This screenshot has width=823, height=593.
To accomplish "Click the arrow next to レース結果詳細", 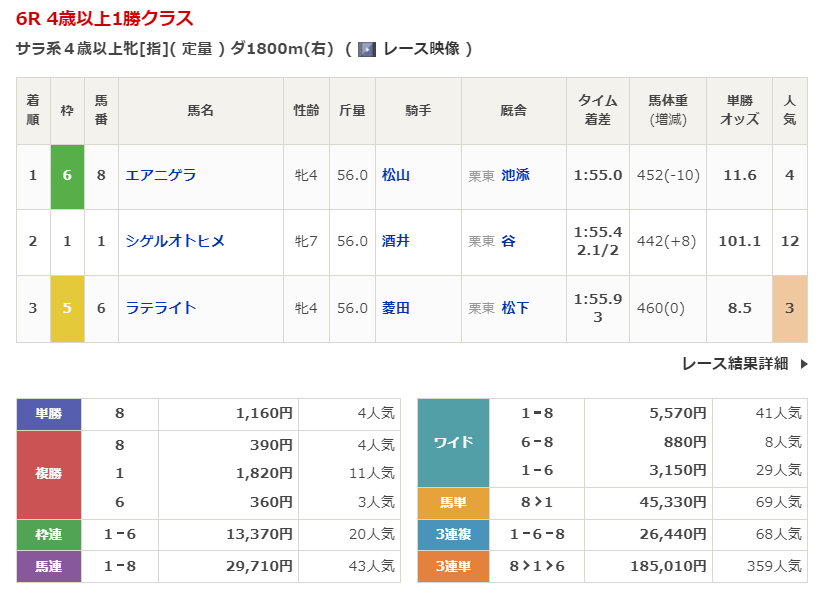I will (803, 364).
